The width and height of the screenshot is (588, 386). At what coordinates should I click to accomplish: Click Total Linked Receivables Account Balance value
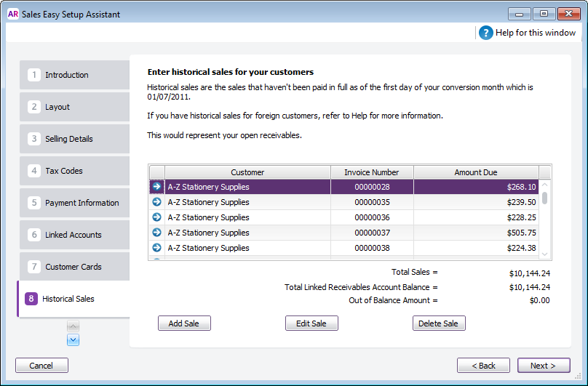tap(530, 287)
